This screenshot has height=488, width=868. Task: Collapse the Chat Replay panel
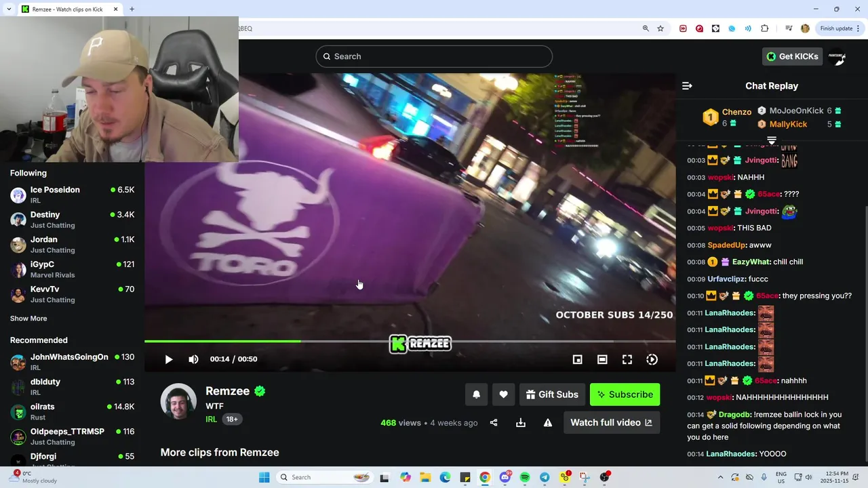687,86
